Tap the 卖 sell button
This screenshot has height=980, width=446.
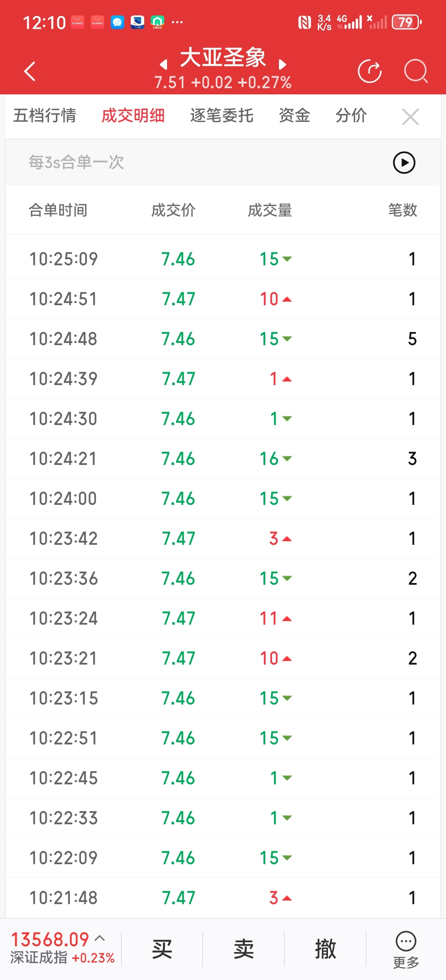(244, 949)
